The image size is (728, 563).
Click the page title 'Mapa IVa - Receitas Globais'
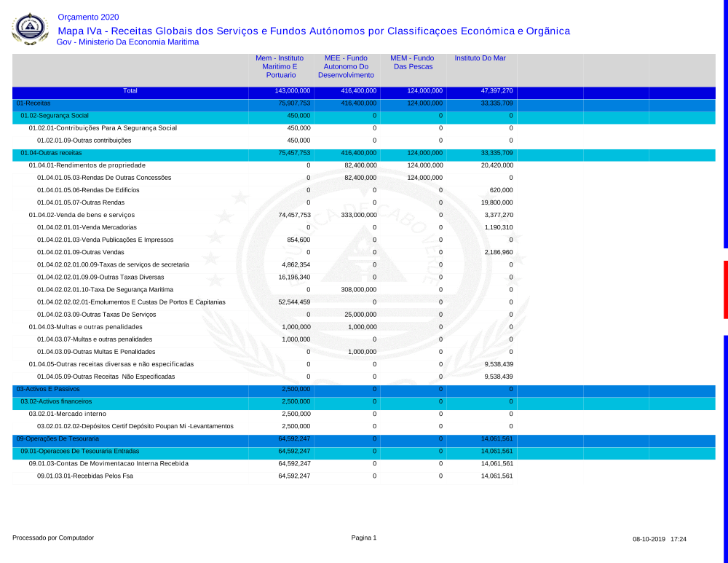[x=313, y=31]
